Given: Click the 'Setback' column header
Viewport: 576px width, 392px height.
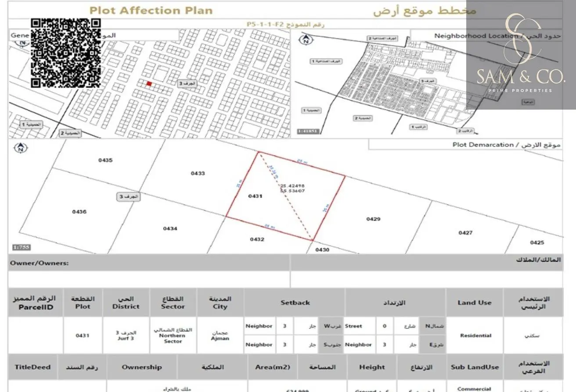Looking at the screenshot, I should coord(295,303).
